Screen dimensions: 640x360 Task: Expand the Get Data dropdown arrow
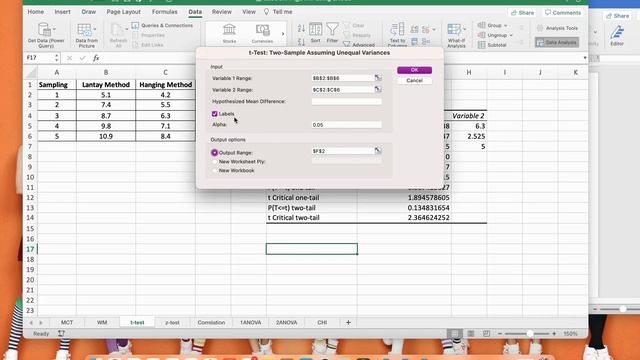(54, 29)
